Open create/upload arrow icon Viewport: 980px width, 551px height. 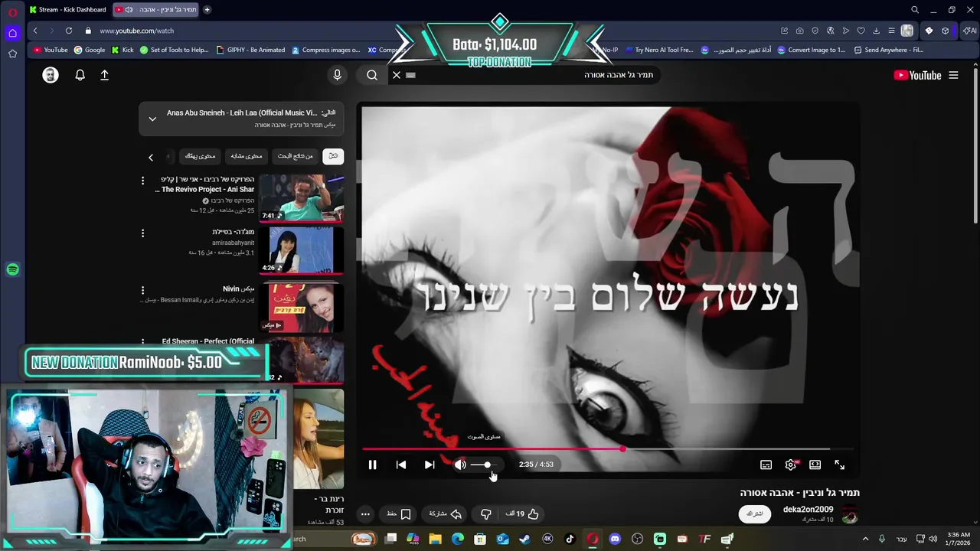(104, 75)
